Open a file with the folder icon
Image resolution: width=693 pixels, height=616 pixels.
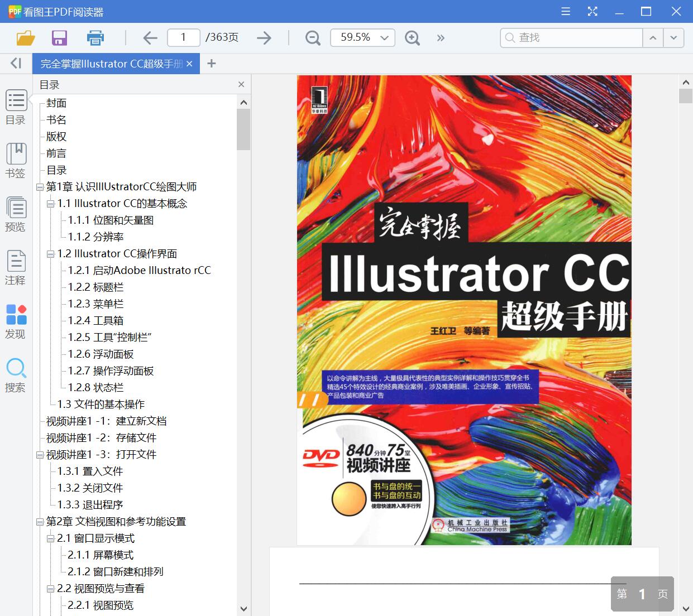tap(26, 38)
